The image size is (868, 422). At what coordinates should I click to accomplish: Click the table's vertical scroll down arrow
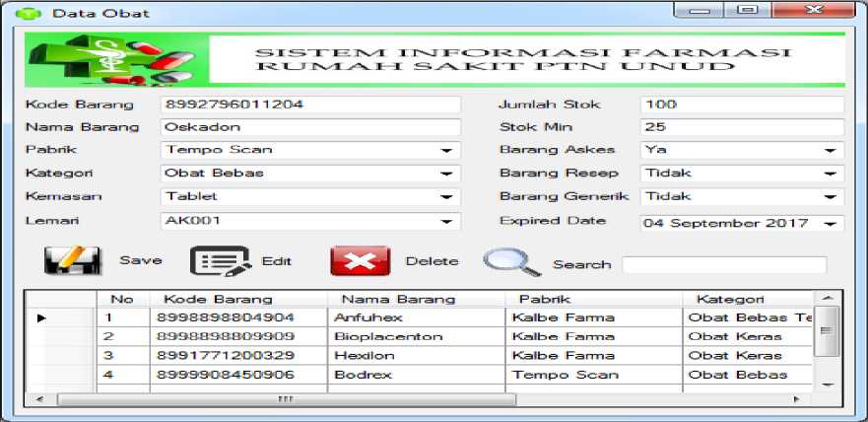829,383
